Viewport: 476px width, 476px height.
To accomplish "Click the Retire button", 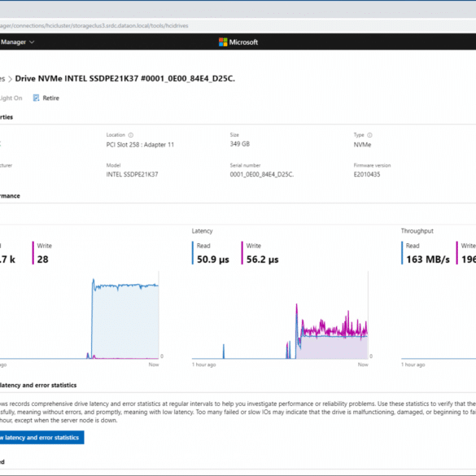I will (46, 98).
